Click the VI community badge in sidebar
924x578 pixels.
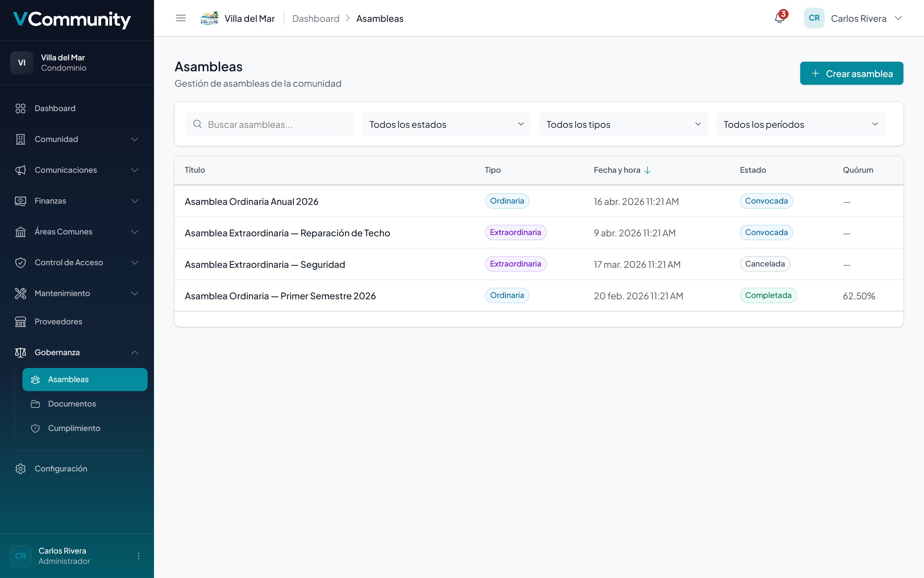22,63
